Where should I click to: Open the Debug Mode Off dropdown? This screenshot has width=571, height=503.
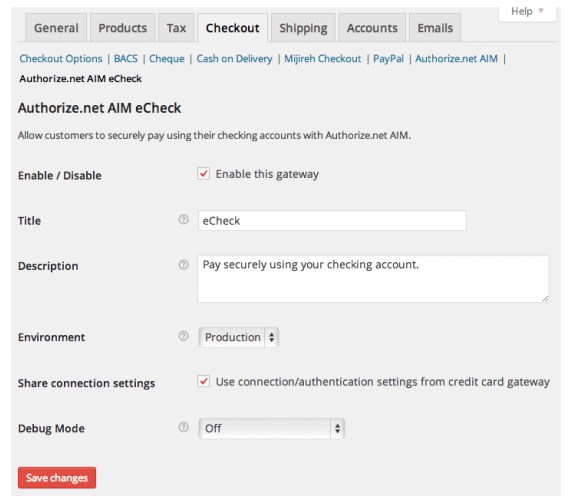(271, 428)
